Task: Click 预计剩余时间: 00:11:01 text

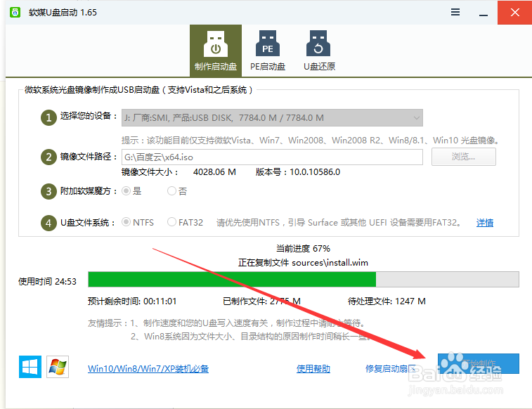Action: pos(132,301)
